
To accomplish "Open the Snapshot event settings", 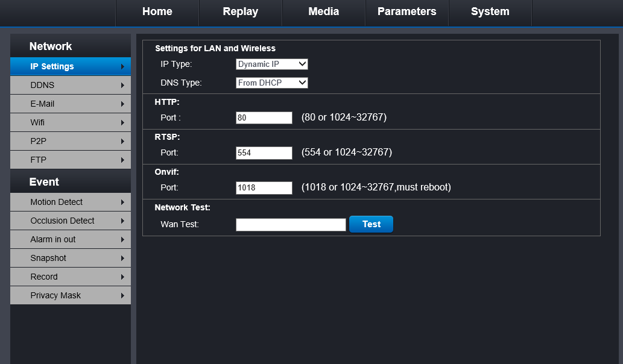I will point(71,259).
